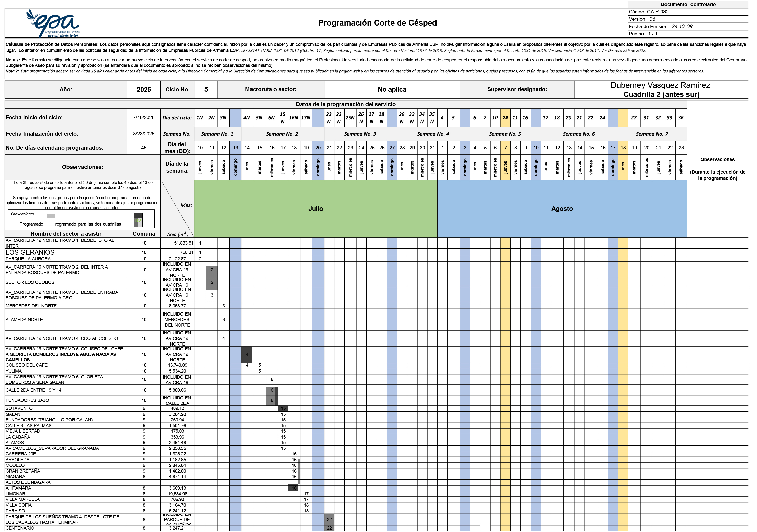Select the 'VIEJA LIBERTAD' sector name

click(23, 431)
